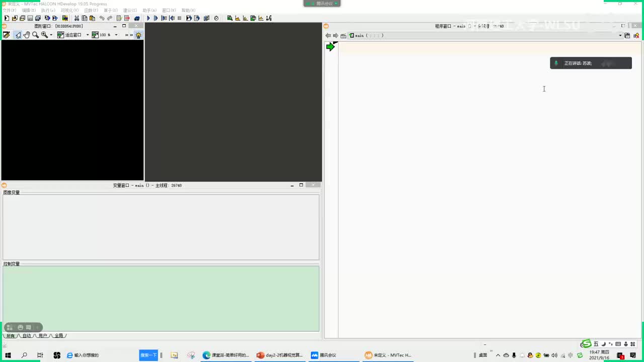Click the taskbar search input box
Screen dimensions: 644x362
tap(102, 355)
